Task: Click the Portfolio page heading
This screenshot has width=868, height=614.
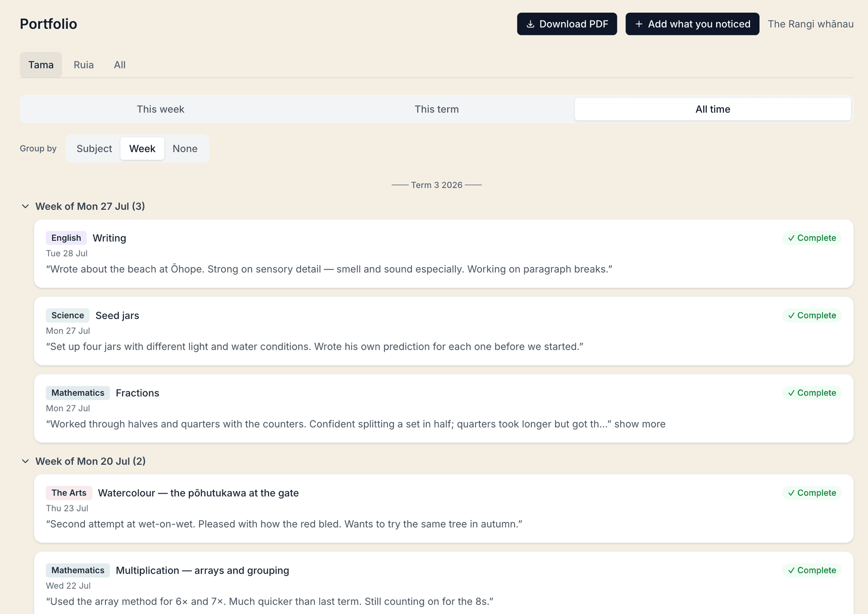Action: pyautogui.click(x=49, y=24)
